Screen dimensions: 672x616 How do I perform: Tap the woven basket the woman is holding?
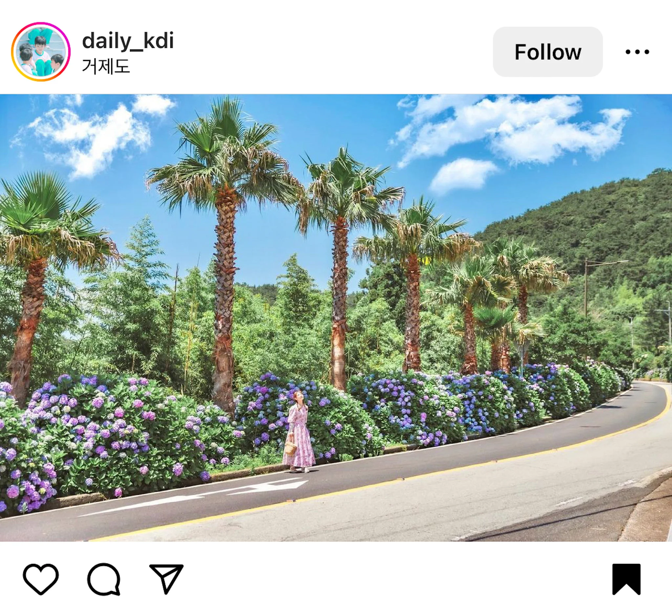(291, 448)
